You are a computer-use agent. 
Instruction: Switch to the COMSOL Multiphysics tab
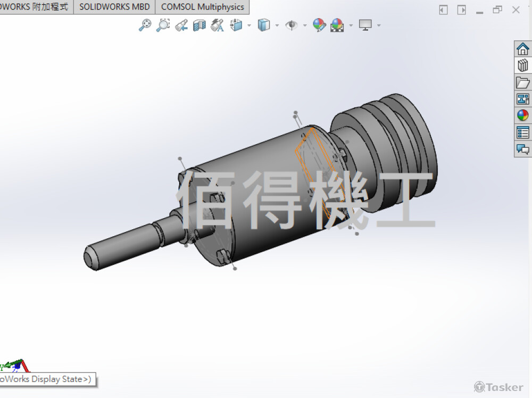pos(202,7)
